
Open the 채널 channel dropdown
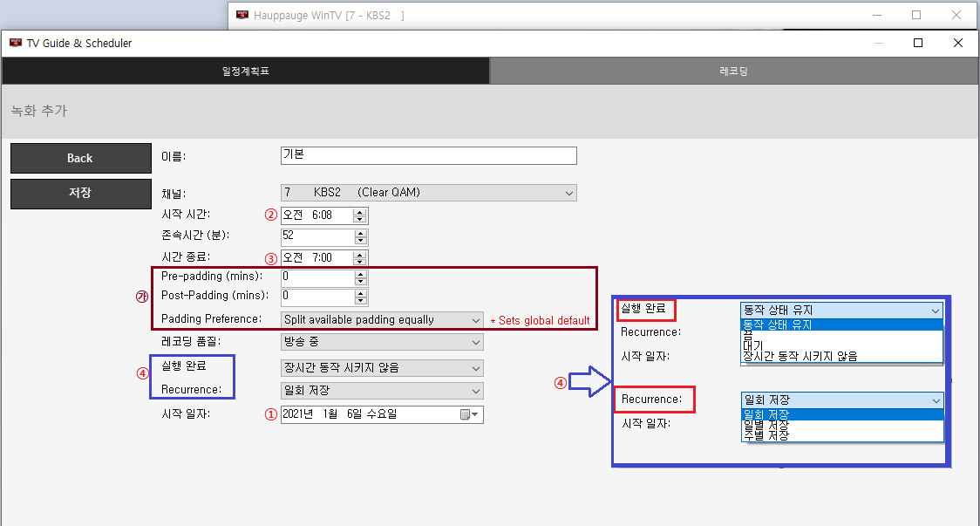click(429, 193)
